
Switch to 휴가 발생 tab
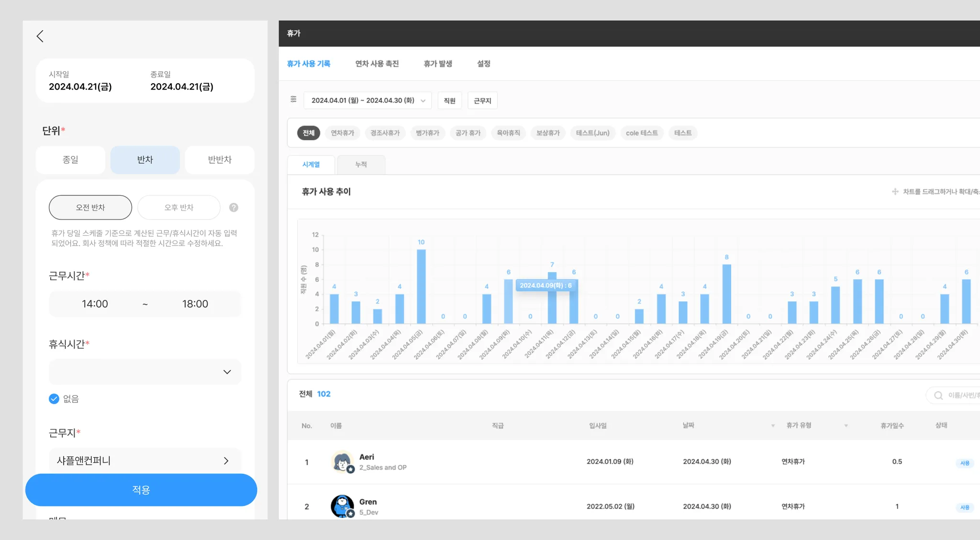[x=438, y=64]
